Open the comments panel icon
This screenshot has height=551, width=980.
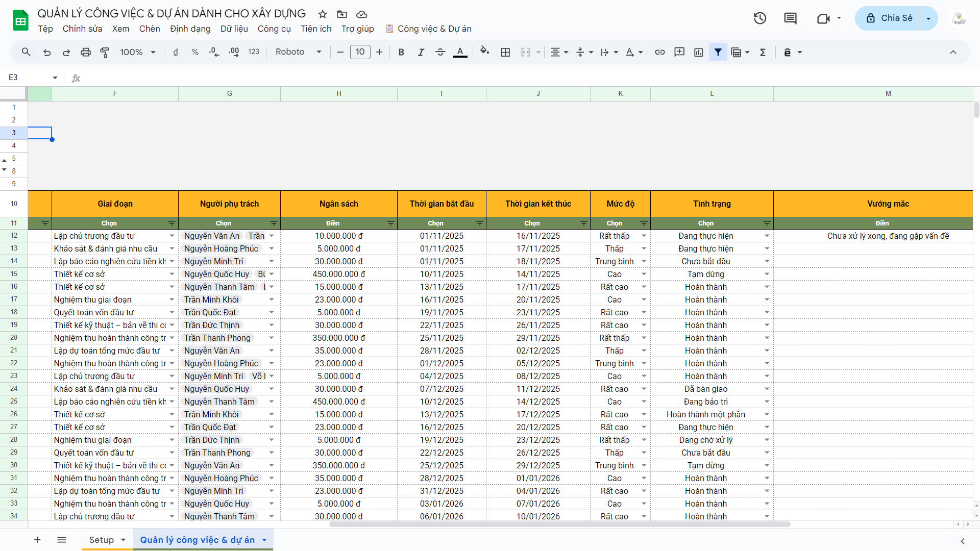coord(790,18)
